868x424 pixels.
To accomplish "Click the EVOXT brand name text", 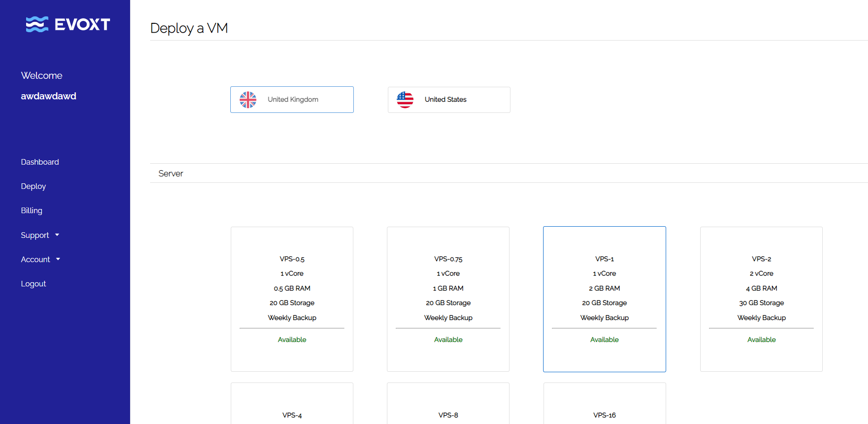I will pos(83,24).
